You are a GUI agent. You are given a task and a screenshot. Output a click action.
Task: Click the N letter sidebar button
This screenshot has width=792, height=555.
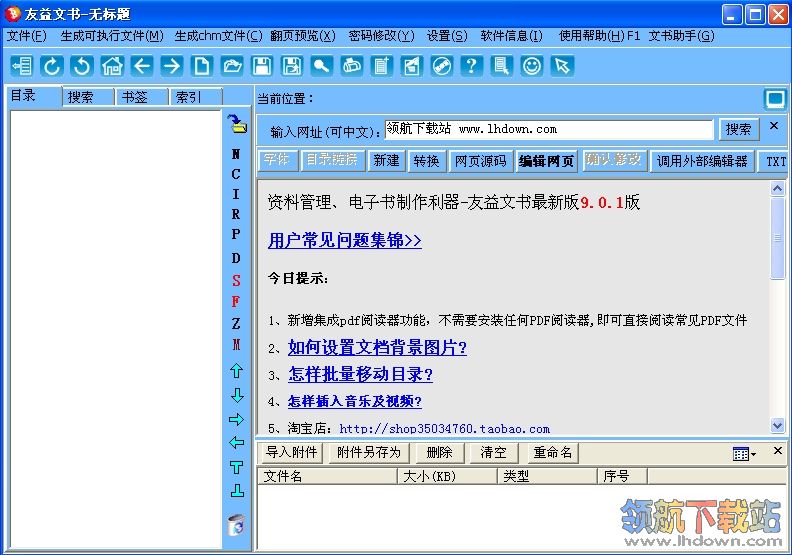point(236,154)
